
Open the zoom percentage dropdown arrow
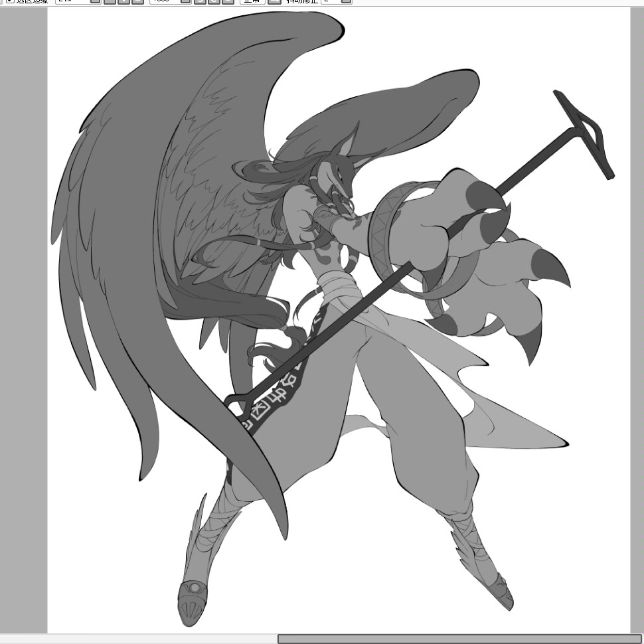95,1
